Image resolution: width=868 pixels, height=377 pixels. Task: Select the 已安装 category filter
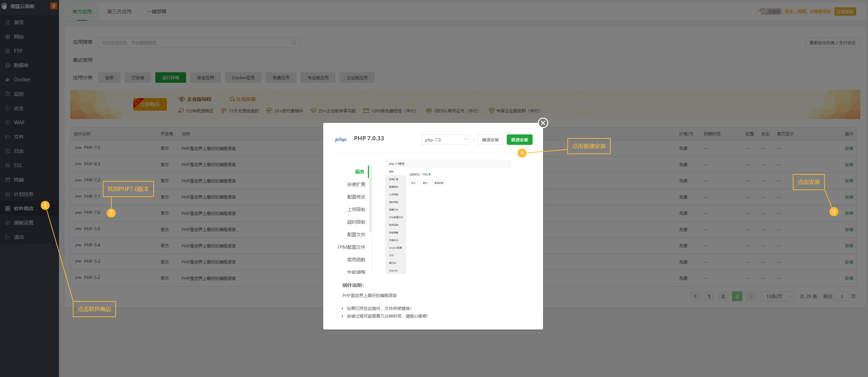click(138, 77)
